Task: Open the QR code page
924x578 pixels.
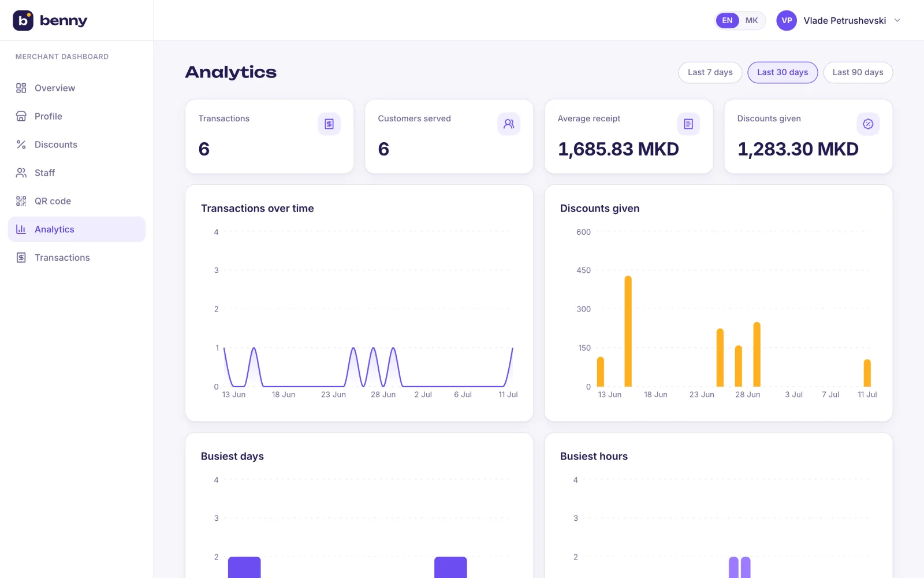Action: pos(76,201)
